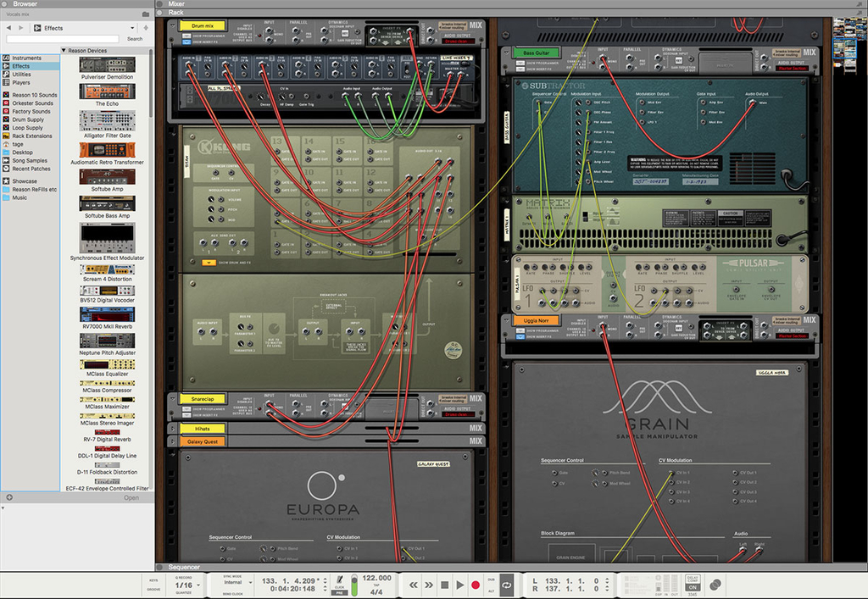Start recording with the red record button
Screen dimensions: 868x599
(x=475, y=585)
